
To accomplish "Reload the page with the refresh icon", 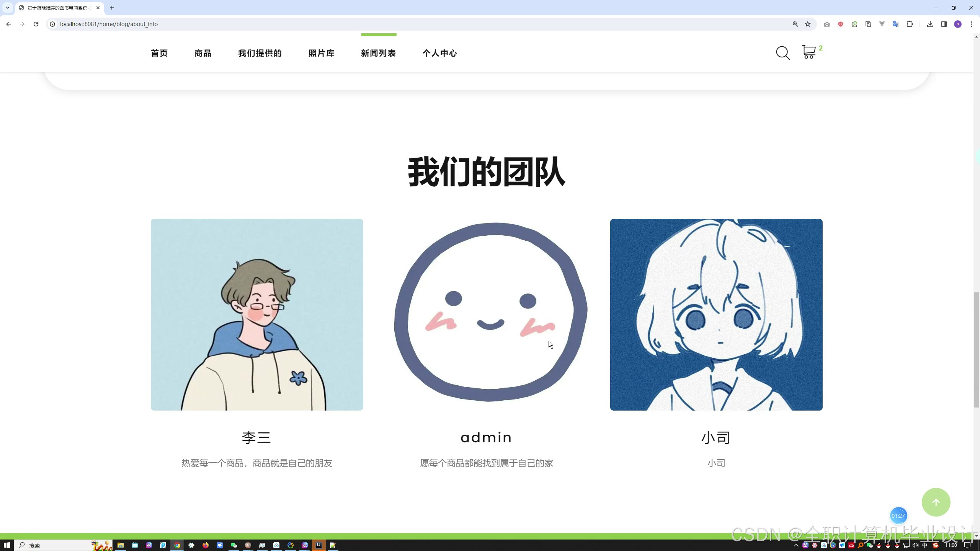I will coord(36,24).
